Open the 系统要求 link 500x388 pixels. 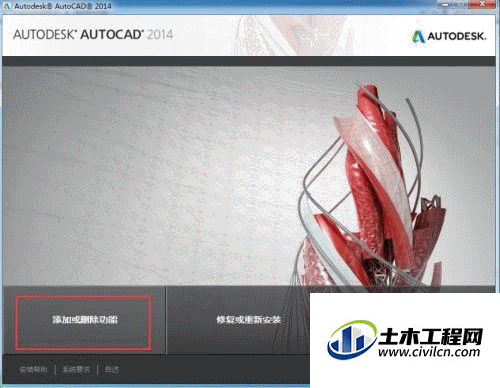[76, 369]
